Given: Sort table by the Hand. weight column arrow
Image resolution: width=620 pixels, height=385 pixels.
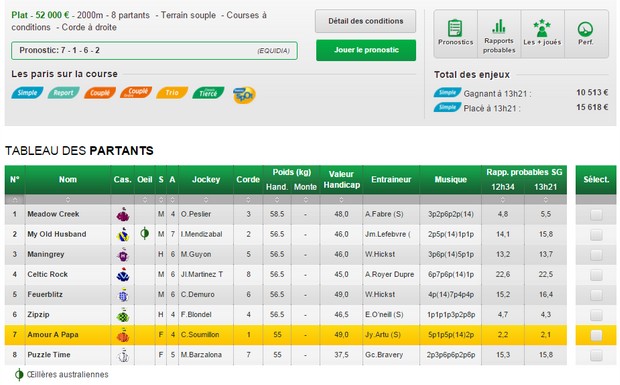Looking at the screenshot, I should coord(277,200).
